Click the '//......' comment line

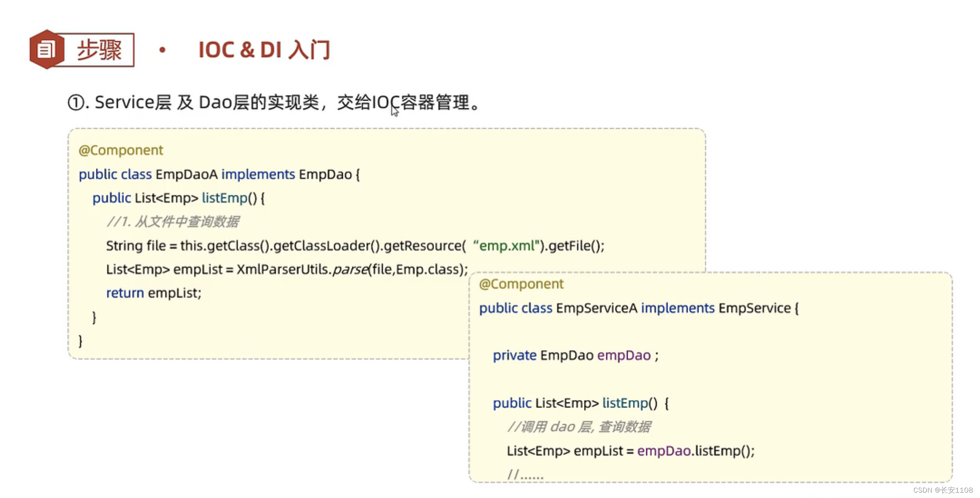tap(525, 474)
